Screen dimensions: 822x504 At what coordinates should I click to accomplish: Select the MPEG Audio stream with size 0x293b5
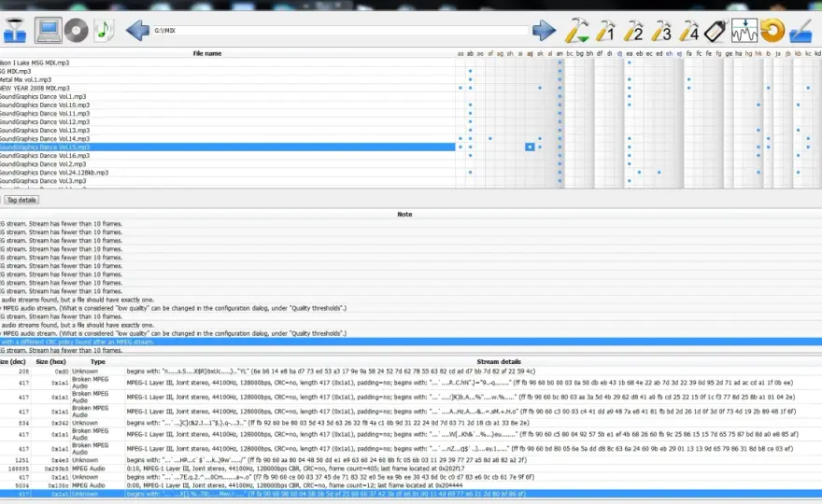(x=411, y=469)
